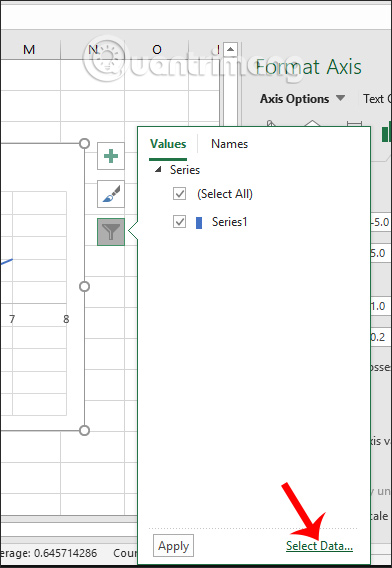Image resolution: width=392 pixels, height=568 pixels.
Task: Click the Format Axis pane title
Action: 308,67
